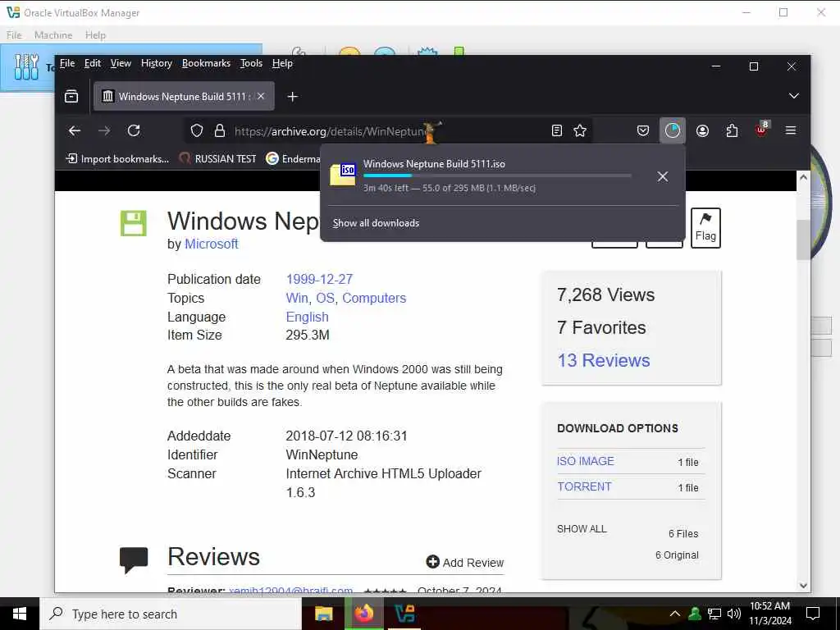This screenshot has height=630, width=840.
Task: Reload the page with the refresh icon
Action: (x=134, y=130)
